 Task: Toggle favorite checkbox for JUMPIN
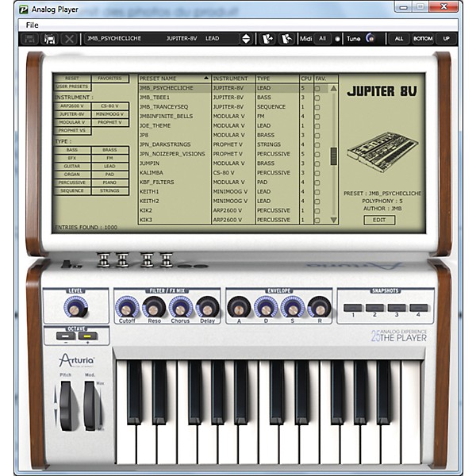pos(317,164)
